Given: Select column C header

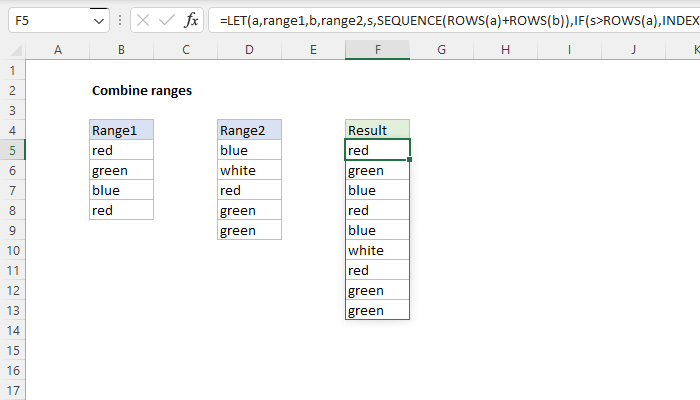Looking at the screenshot, I should click(186, 50).
